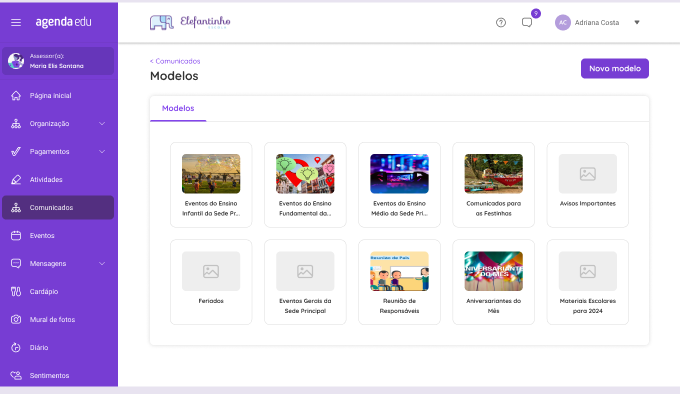Click the Elefantinho school logo
Viewport: 680px width, 394px height.
[x=190, y=23]
